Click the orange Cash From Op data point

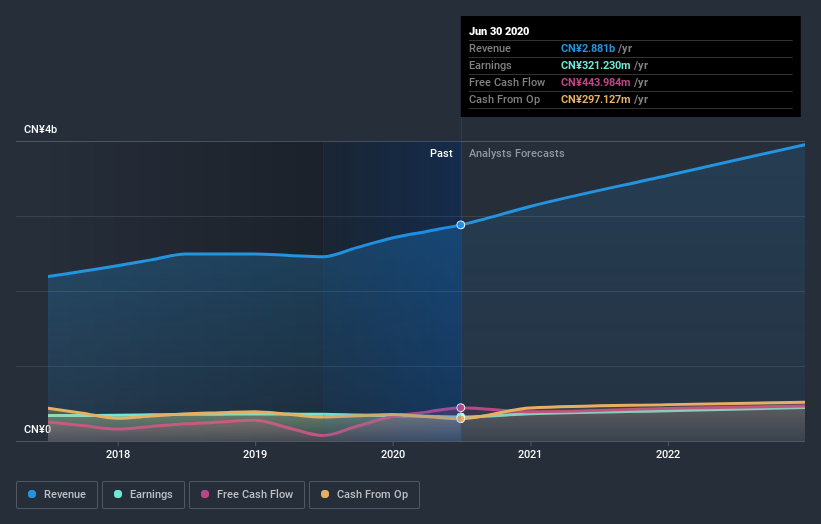tap(461, 419)
